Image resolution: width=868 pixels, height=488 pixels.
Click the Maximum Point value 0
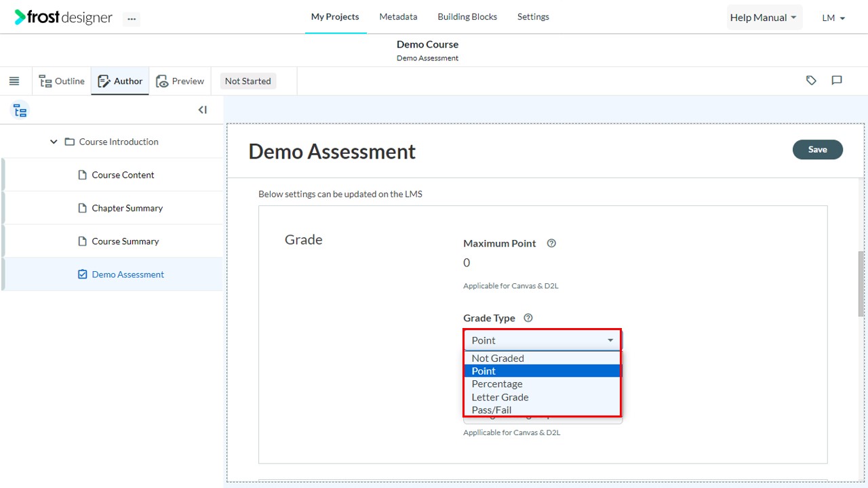tap(467, 263)
